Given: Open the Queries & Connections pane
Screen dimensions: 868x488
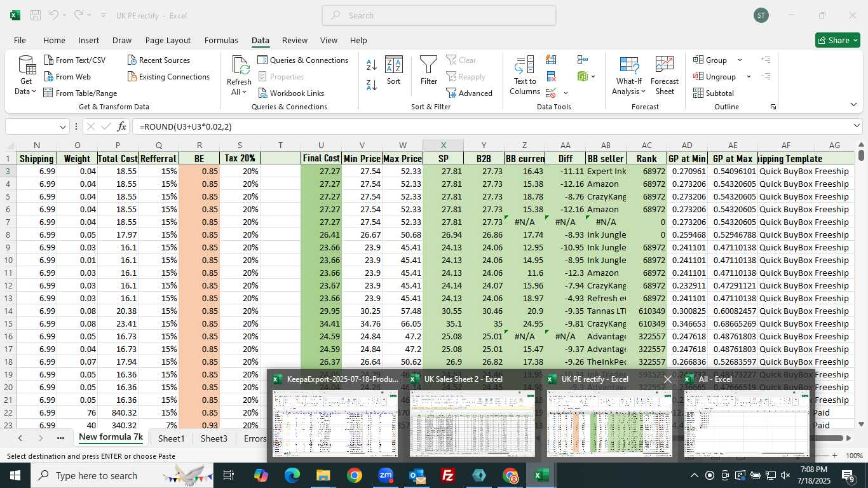Looking at the screenshot, I should pos(303,60).
